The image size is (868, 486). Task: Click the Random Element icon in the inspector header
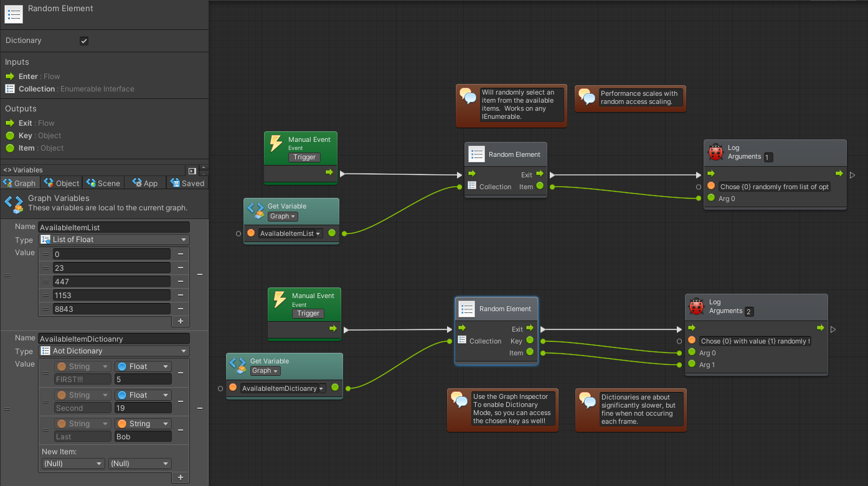pyautogui.click(x=14, y=14)
